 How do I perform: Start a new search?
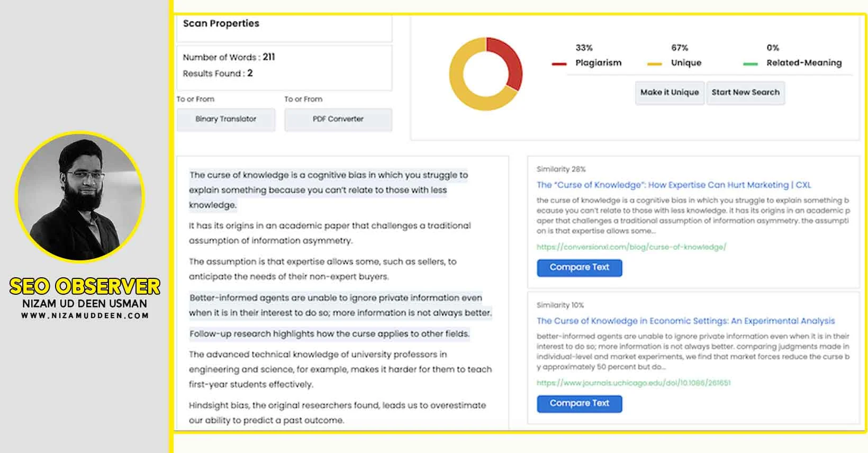745,93
